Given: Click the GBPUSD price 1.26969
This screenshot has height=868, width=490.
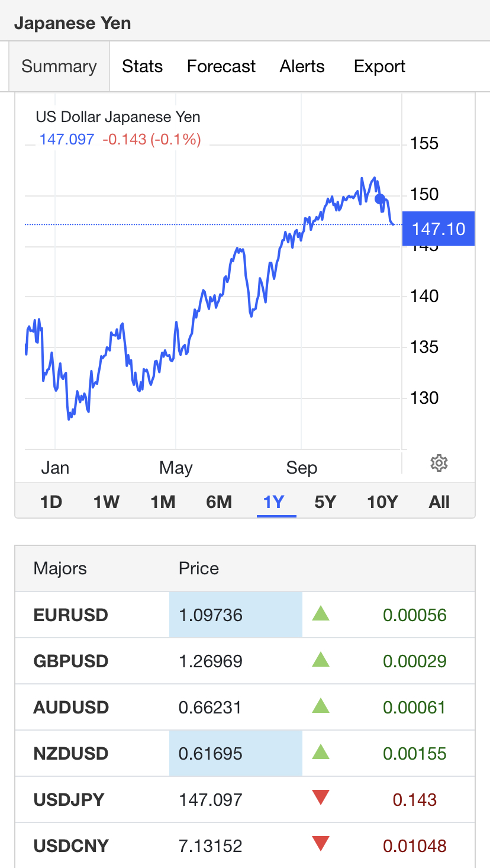Looking at the screenshot, I should [211, 661].
